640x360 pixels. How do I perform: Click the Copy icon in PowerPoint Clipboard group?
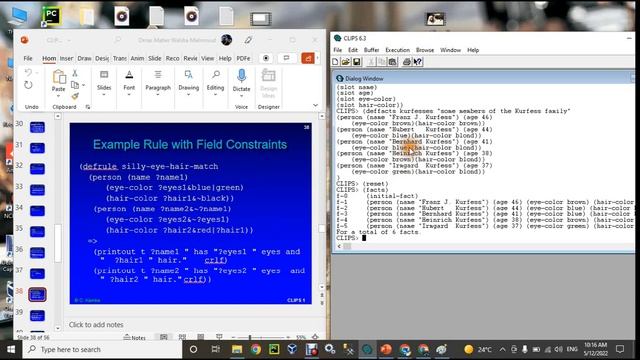tap(75, 85)
